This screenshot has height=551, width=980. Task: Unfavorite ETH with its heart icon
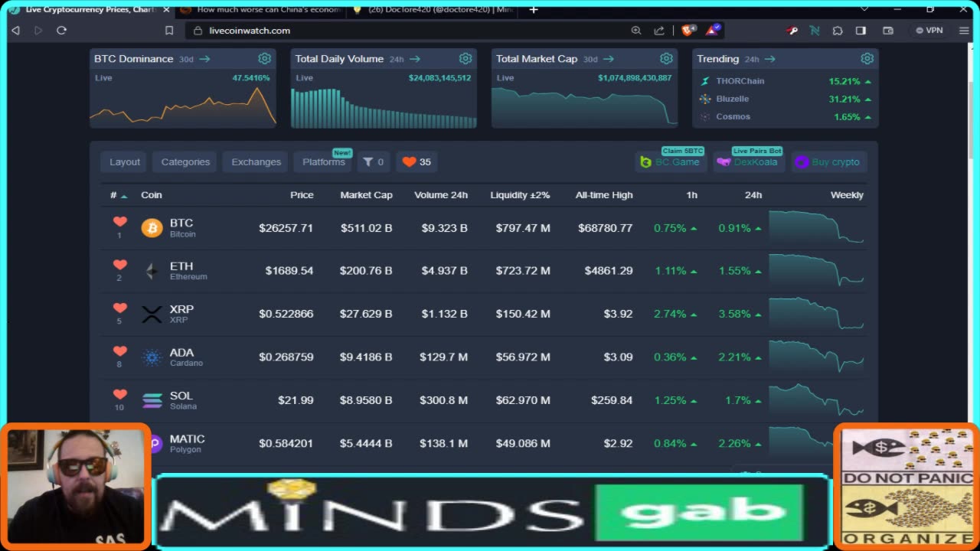[119, 265]
